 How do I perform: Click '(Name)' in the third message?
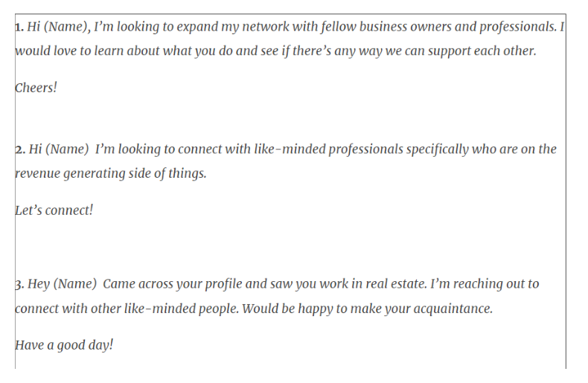tap(75, 284)
